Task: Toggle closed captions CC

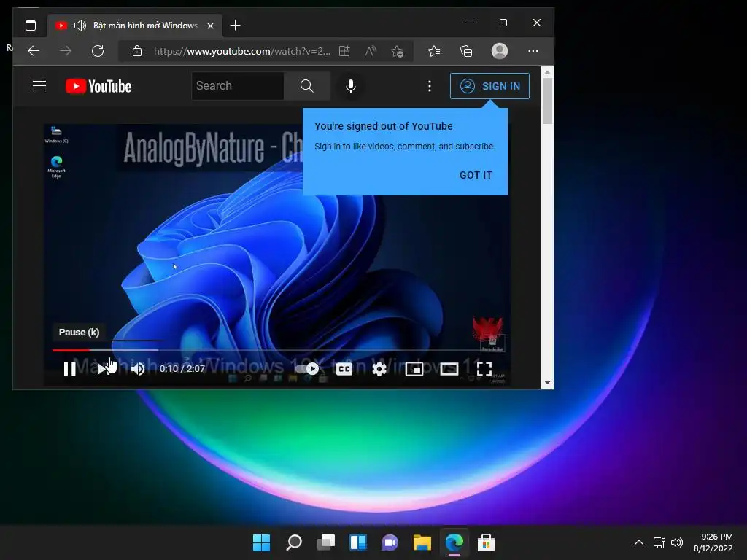Action: [x=344, y=368]
